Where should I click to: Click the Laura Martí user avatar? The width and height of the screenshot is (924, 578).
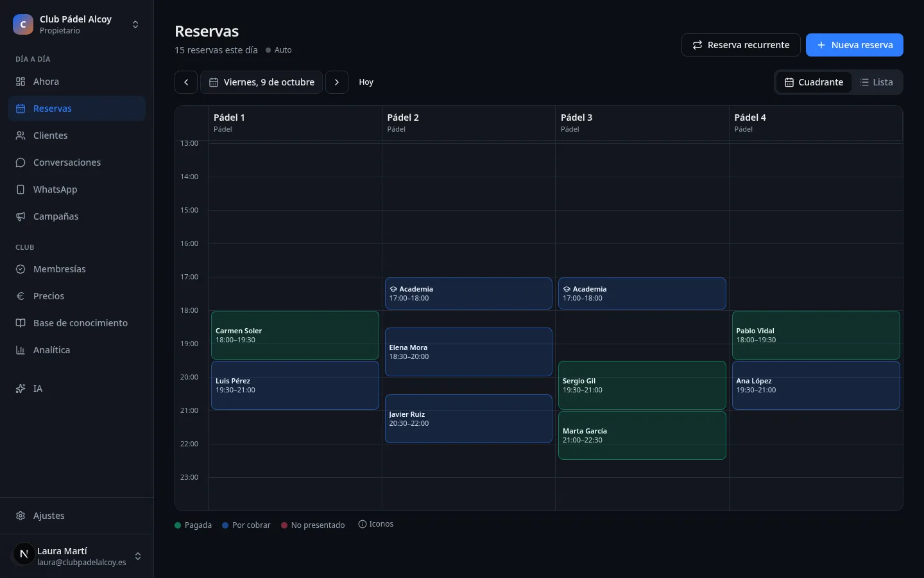click(24, 554)
